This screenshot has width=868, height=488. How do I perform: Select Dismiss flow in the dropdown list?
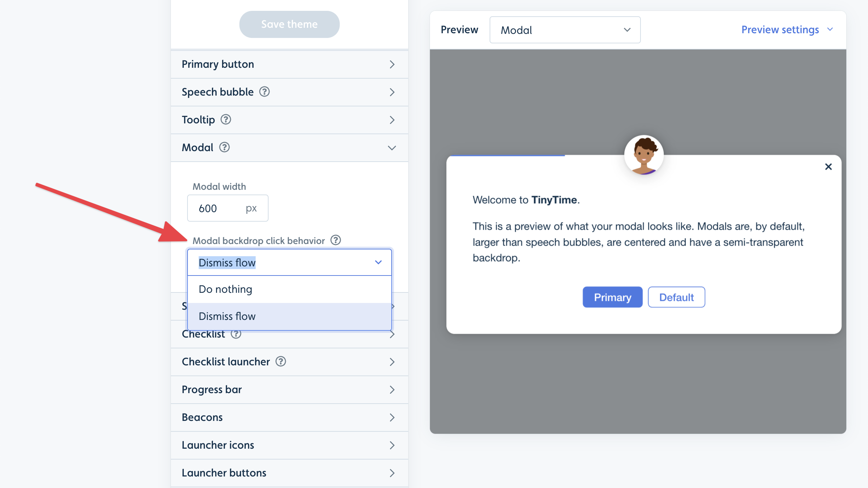(x=290, y=316)
